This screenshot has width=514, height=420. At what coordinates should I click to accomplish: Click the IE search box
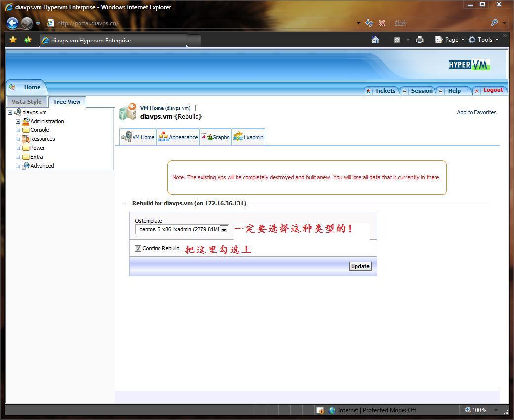click(439, 23)
